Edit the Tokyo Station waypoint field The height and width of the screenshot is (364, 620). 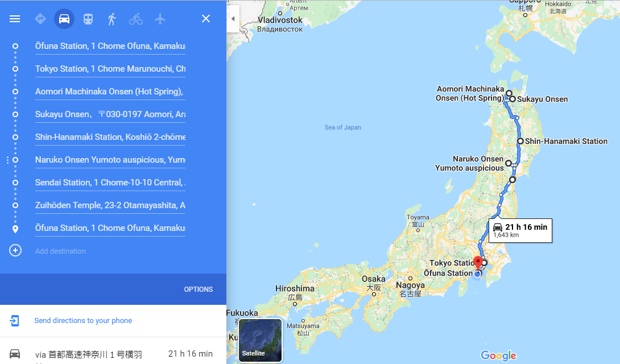tap(110, 69)
